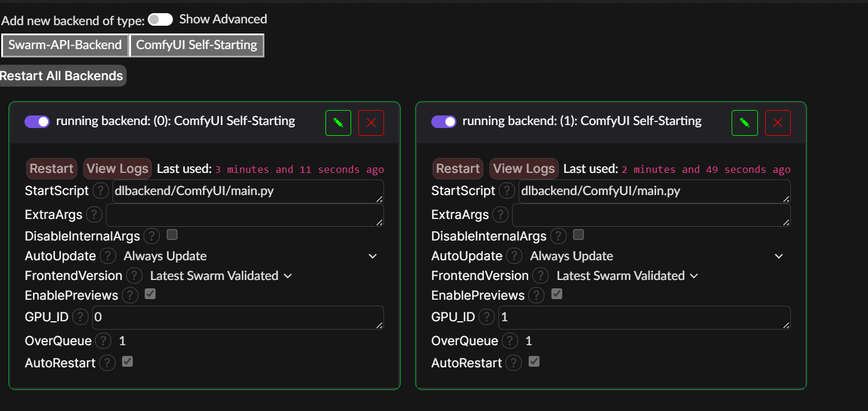Click the FrontendVersion help icon in backend 1
The image size is (868, 411).
tap(541, 276)
